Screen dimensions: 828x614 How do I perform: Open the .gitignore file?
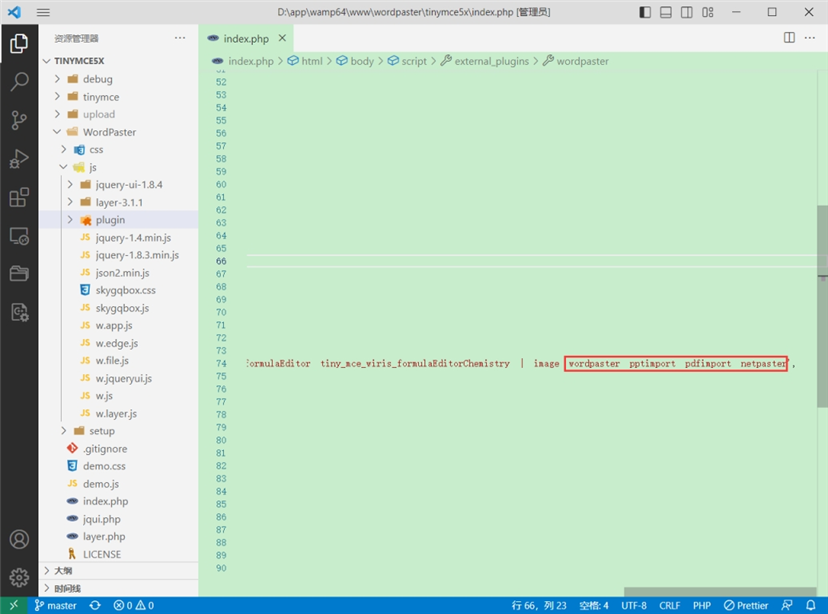click(119, 449)
